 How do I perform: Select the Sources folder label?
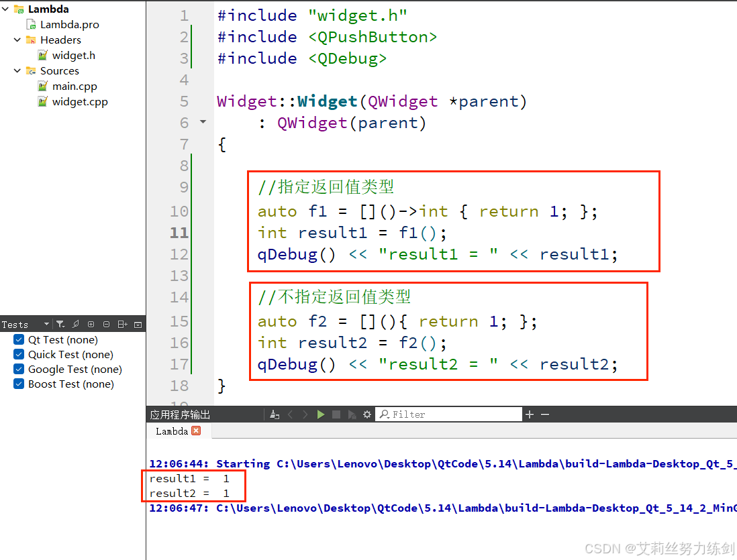pyautogui.click(x=60, y=71)
